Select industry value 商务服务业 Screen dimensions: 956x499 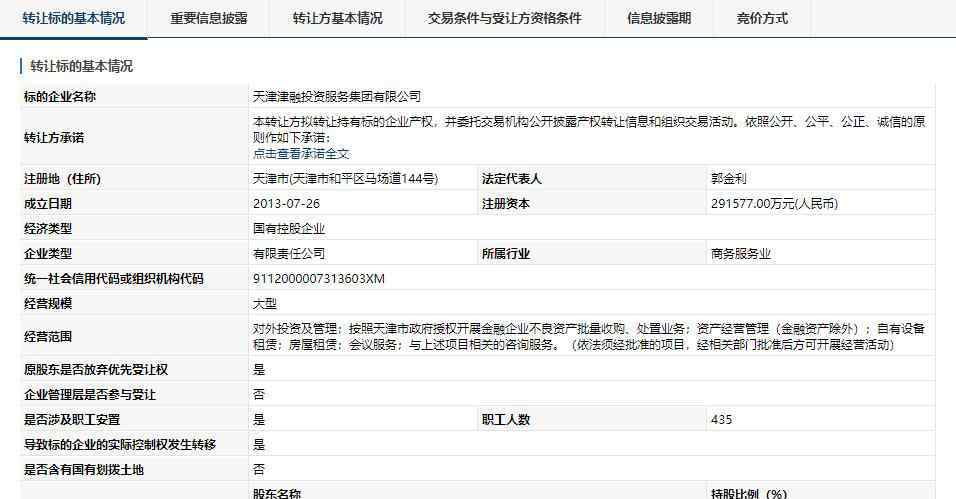click(x=741, y=254)
